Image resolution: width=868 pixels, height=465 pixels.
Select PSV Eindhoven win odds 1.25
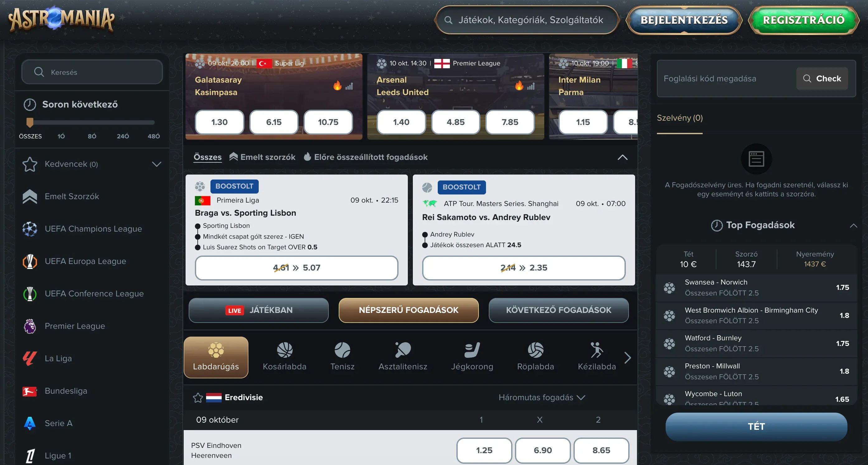484,450
